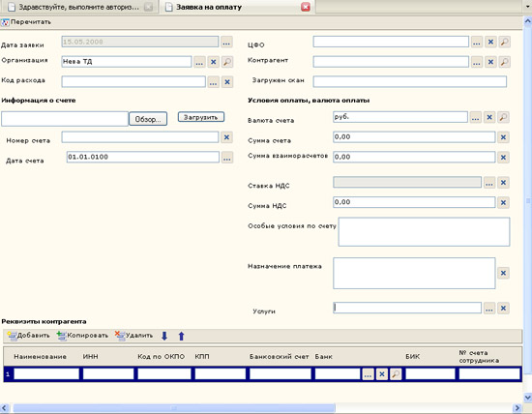
Task: Switch to the Здравствуйте, выполните авториз... tab
Action: click(x=78, y=7)
